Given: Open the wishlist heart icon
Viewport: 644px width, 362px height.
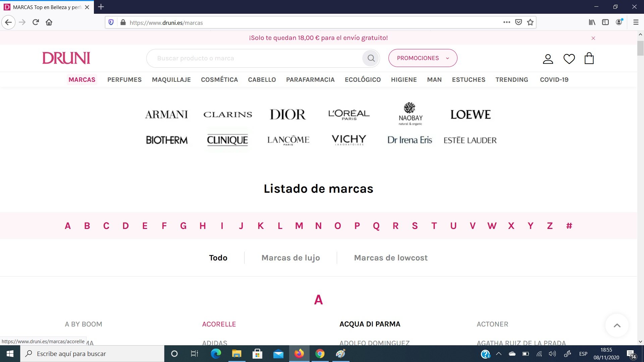Looking at the screenshot, I should pos(569,59).
